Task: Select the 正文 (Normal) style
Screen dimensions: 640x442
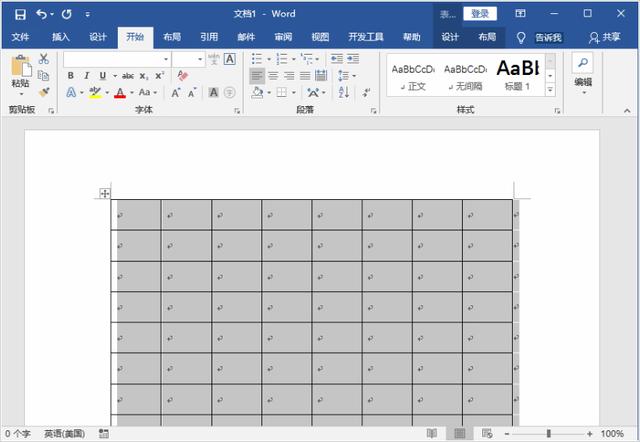Action: click(x=413, y=76)
